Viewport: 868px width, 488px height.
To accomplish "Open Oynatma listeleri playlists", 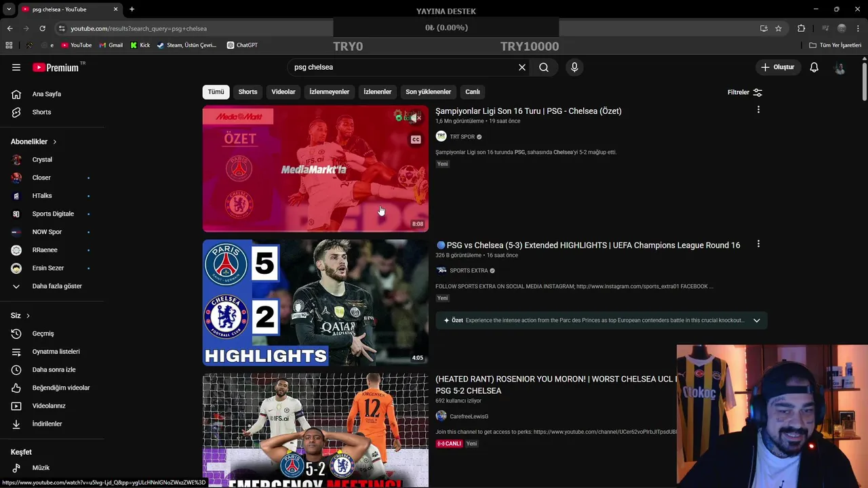I will click(x=56, y=352).
